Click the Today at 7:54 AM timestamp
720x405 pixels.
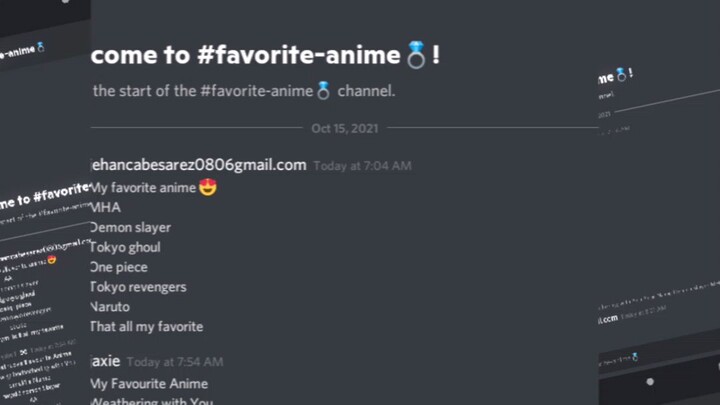175,361
